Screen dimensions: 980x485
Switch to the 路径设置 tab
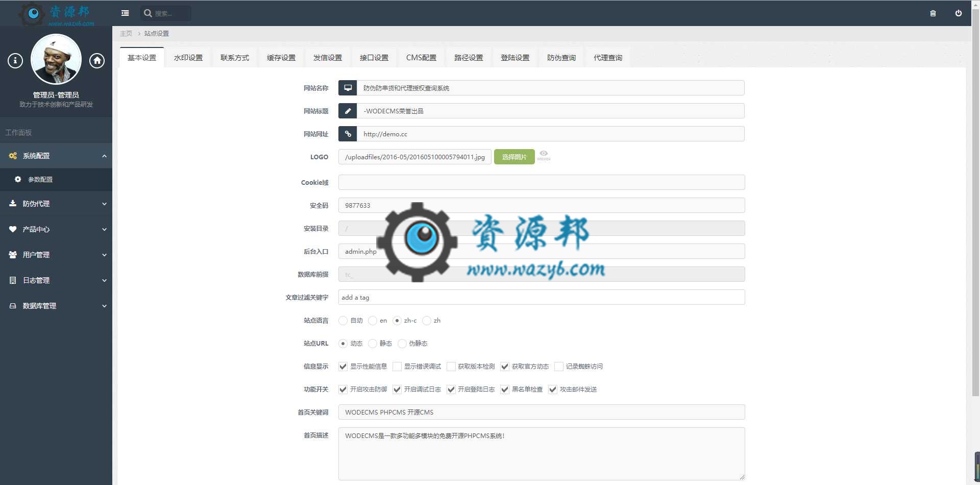pyautogui.click(x=469, y=58)
